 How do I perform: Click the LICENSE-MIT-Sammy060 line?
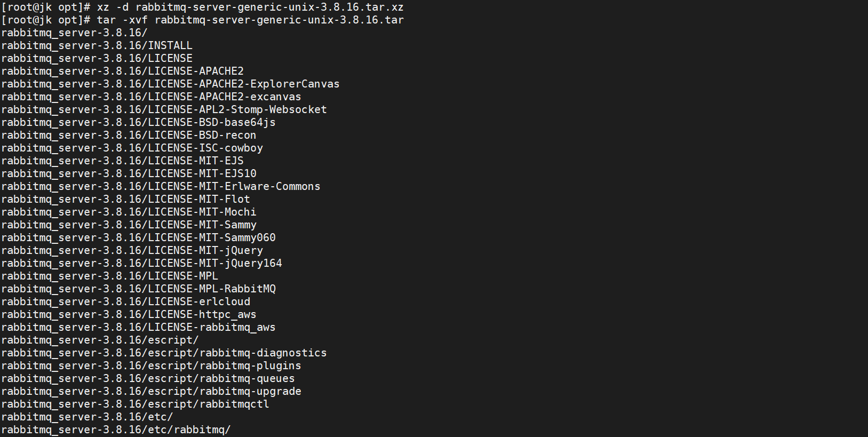pyautogui.click(x=138, y=238)
